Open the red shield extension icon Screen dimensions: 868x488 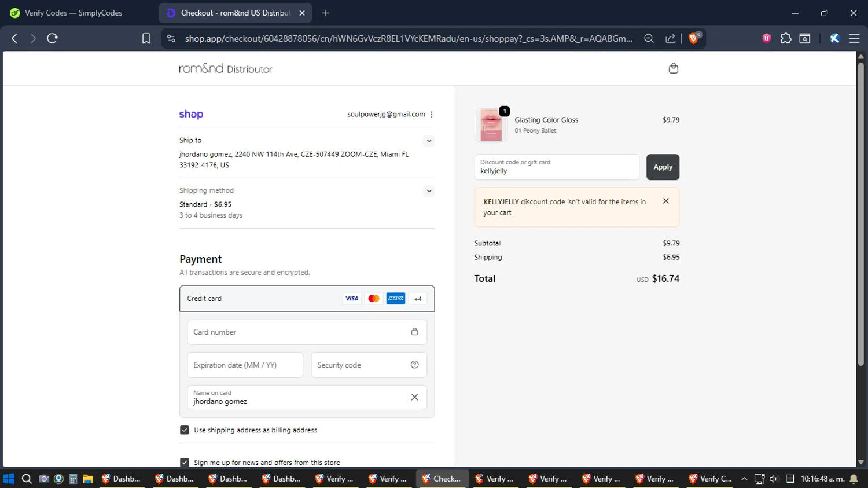pos(767,38)
